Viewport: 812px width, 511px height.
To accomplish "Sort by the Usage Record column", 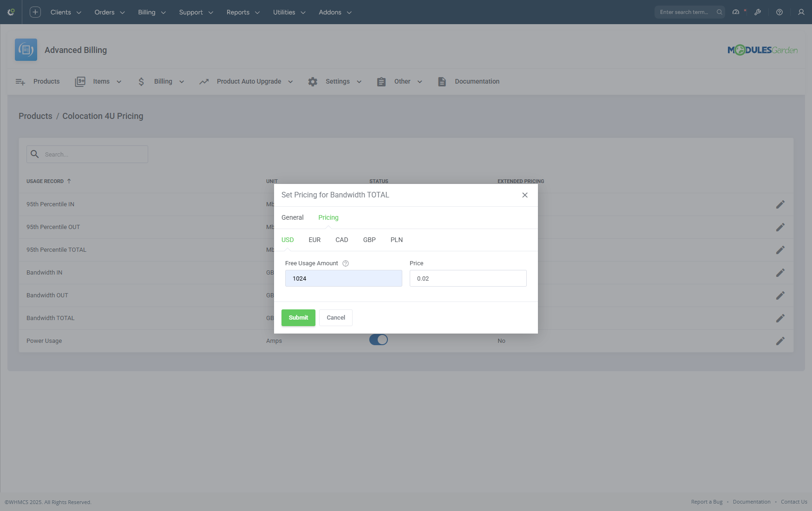I will click(x=49, y=181).
